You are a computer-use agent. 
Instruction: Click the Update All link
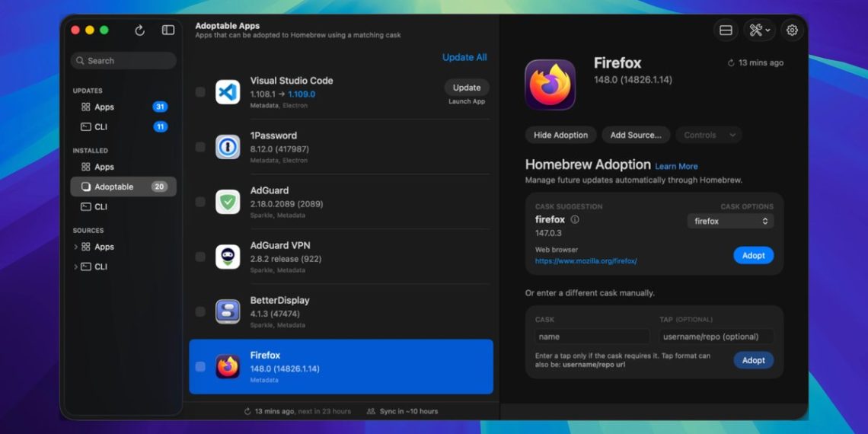pyautogui.click(x=464, y=58)
